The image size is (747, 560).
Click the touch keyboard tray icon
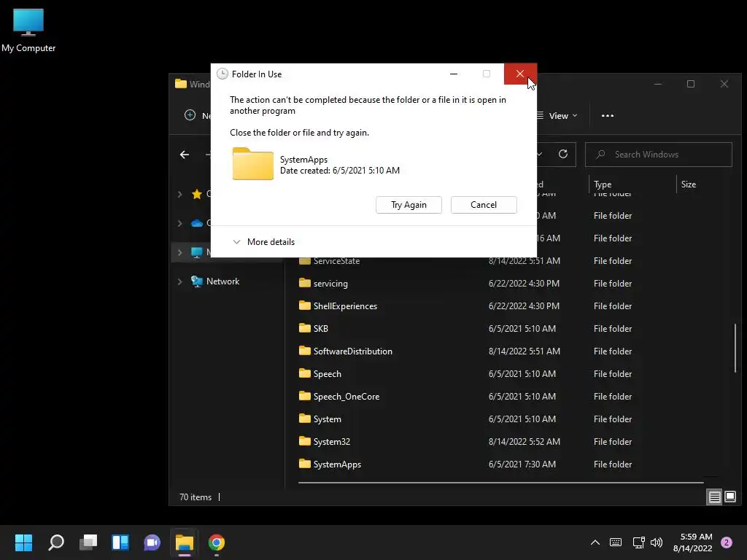[616, 542]
